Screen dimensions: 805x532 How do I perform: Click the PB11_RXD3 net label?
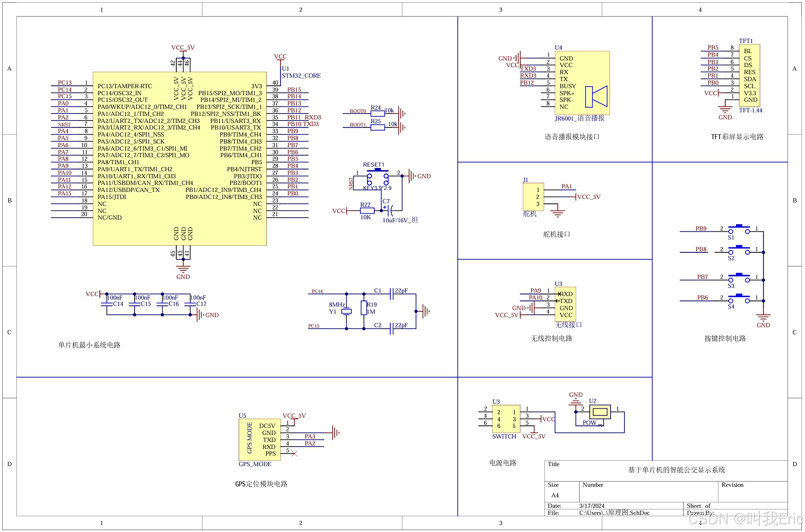[x=304, y=117]
